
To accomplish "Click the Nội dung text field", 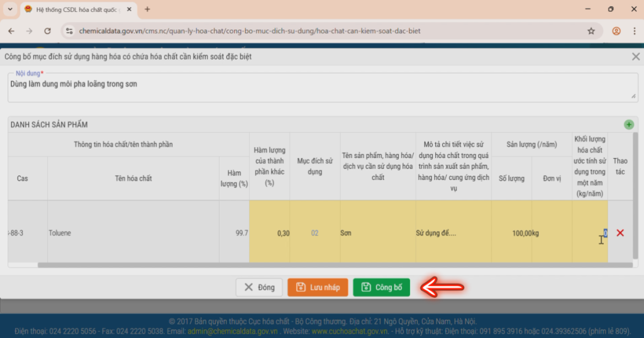I will point(323,87).
